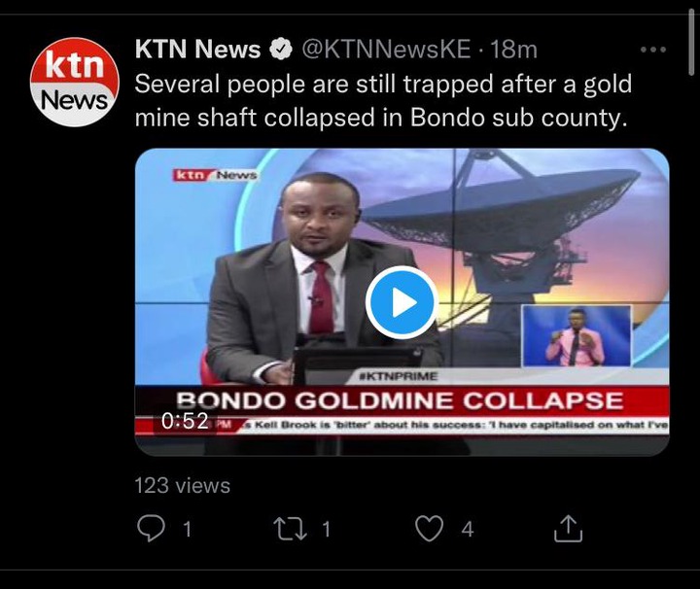Retweet this KTN News post
This screenshot has height=589, width=700.
(x=290, y=529)
